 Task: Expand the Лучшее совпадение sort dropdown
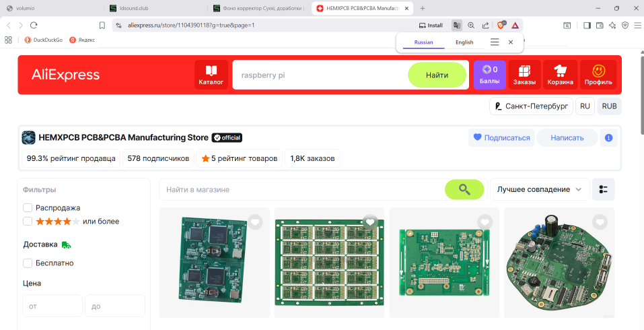(540, 189)
